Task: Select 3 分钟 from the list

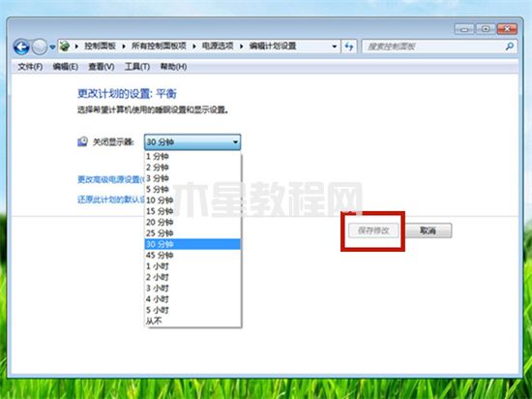Action: [x=192, y=178]
